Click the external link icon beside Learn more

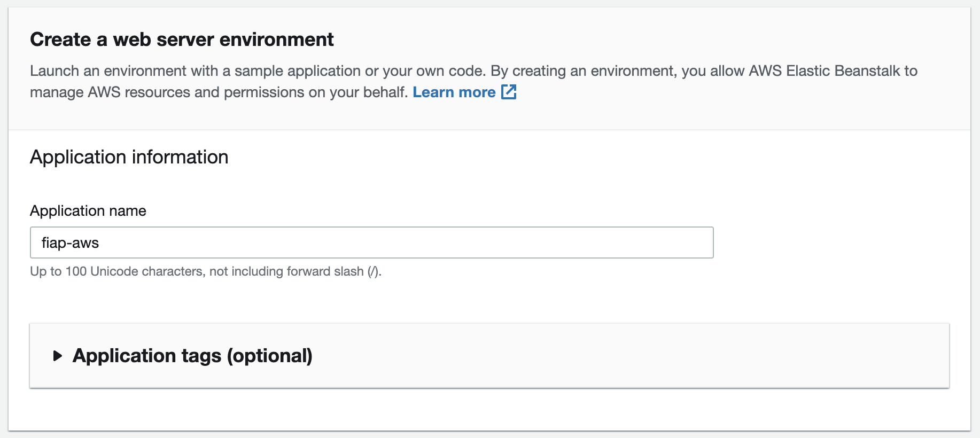pos(509,92)
